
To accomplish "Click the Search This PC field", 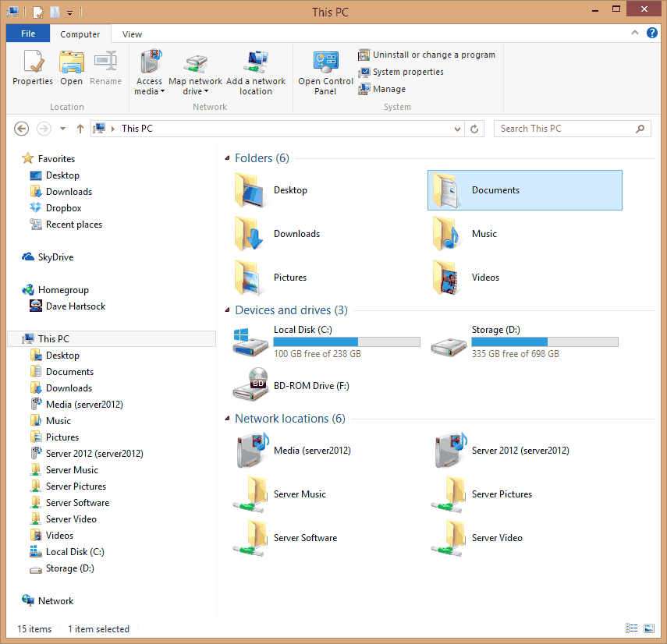I will (x=572, y=129).
